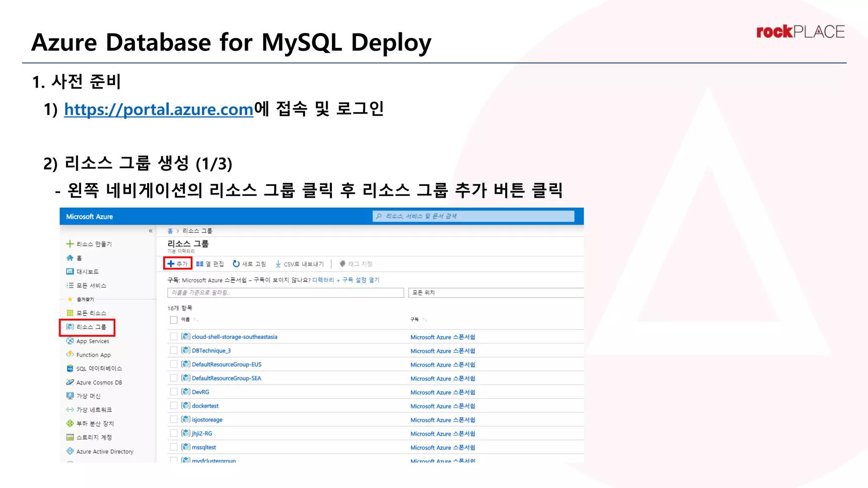
Task: Check the isjostoreage row checkbox
Action: [x=173, y=419]
